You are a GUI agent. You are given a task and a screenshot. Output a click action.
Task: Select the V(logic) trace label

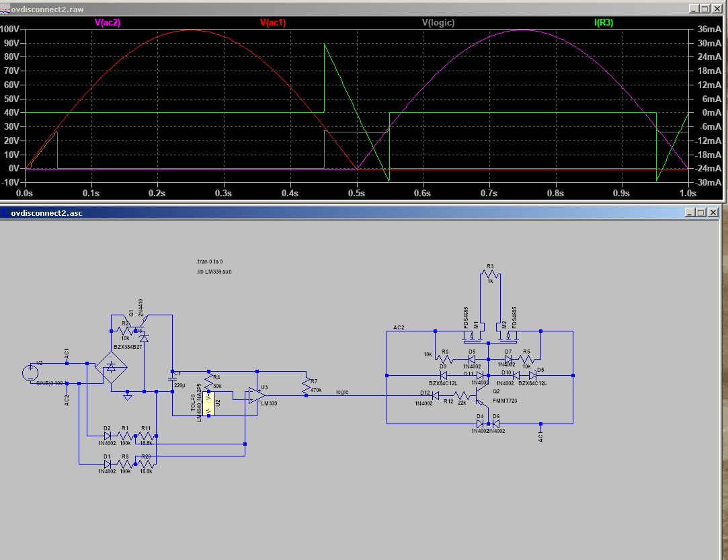point(438,22)
